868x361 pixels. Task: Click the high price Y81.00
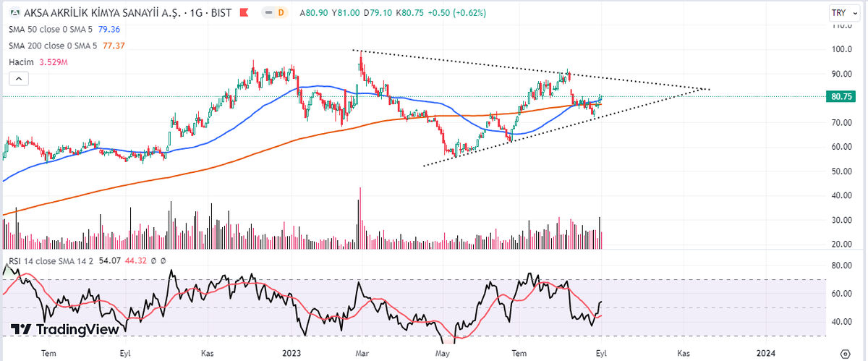[x=346, y=13]
